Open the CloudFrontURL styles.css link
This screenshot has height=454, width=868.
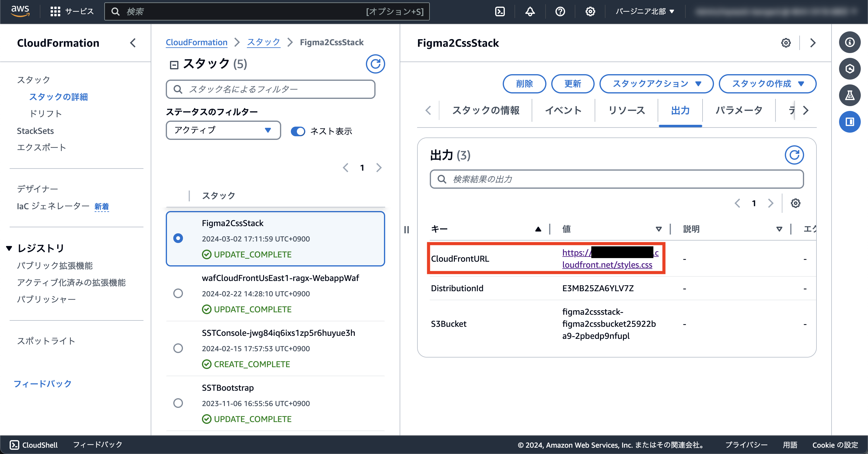coord(610,259)
